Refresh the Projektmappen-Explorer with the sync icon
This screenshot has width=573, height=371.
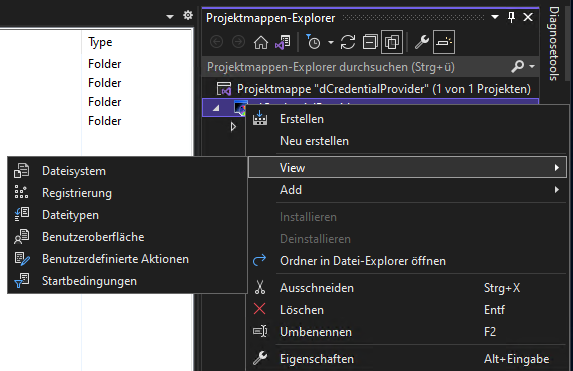tap(348, 42)
